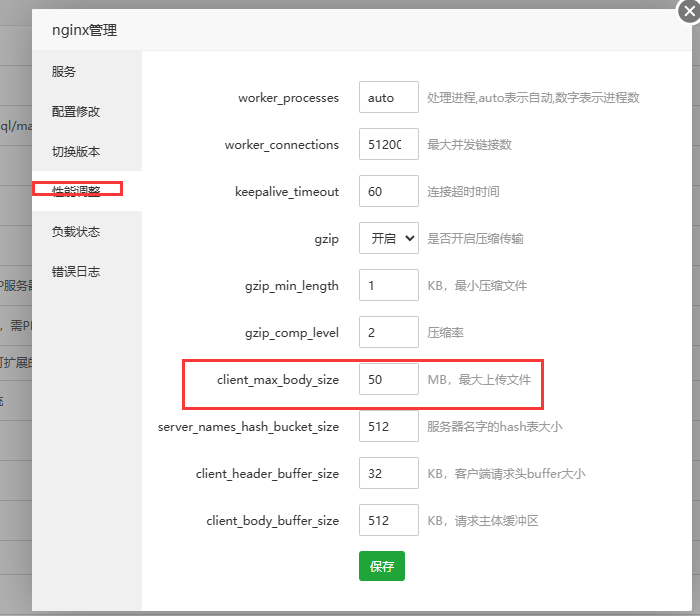Screen dimensions: 700x616
Task: Focus the gzip_comp_level input field
Action: (389, 332)
